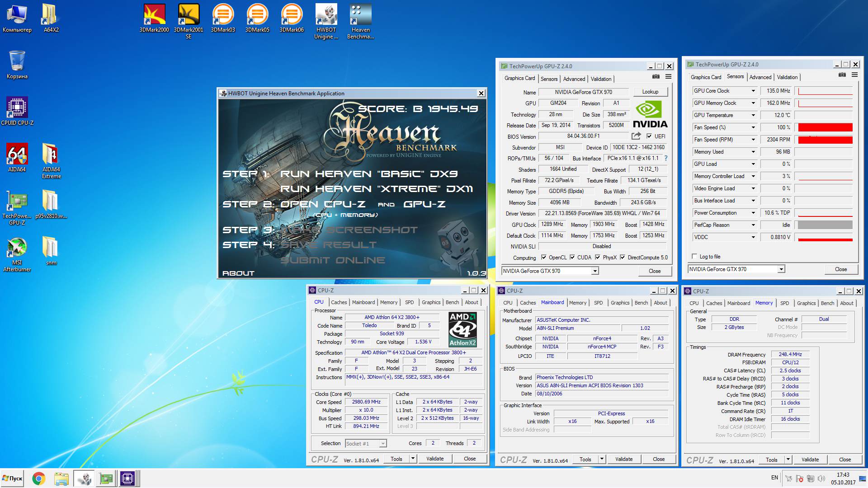
Task: Open the Graphics tab in CPU-Z Memory window
Action: coord(806,303)
